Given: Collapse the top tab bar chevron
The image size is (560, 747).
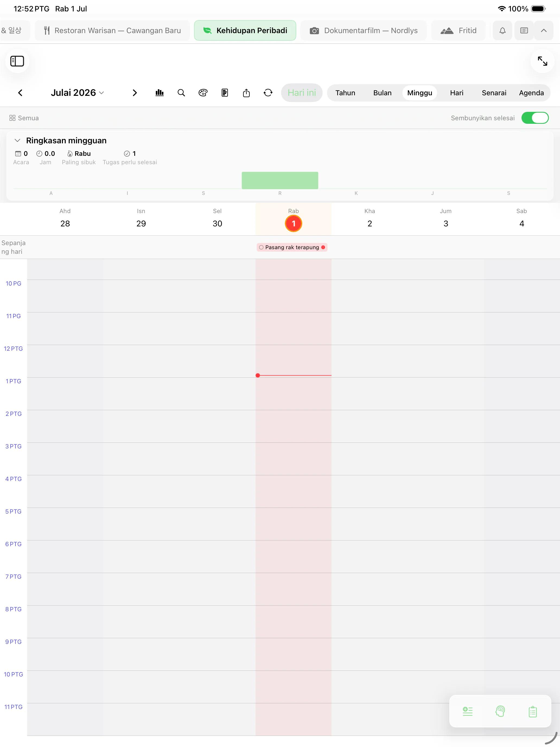Looking at the screenshot, I should pyautogui.click(x=543, y=31).
